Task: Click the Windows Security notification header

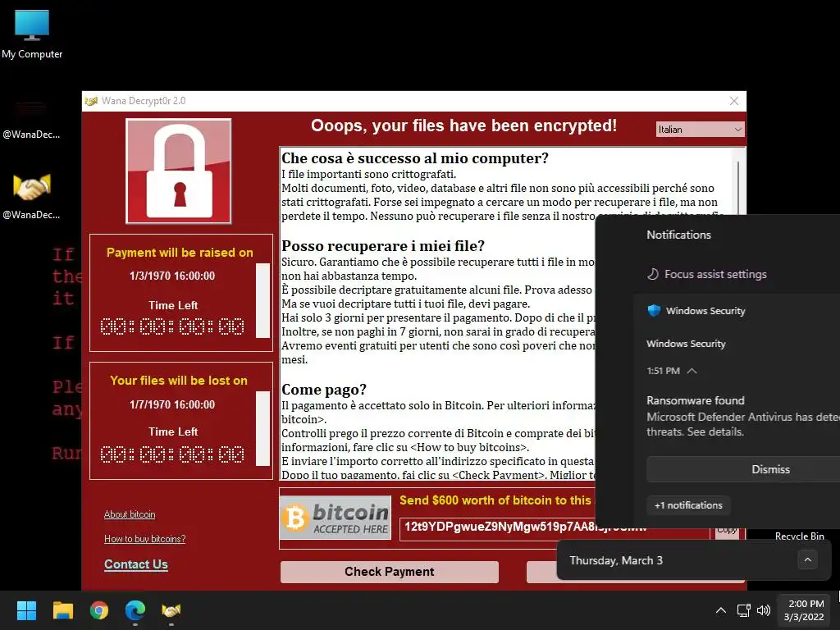Action: coord(696,311)
